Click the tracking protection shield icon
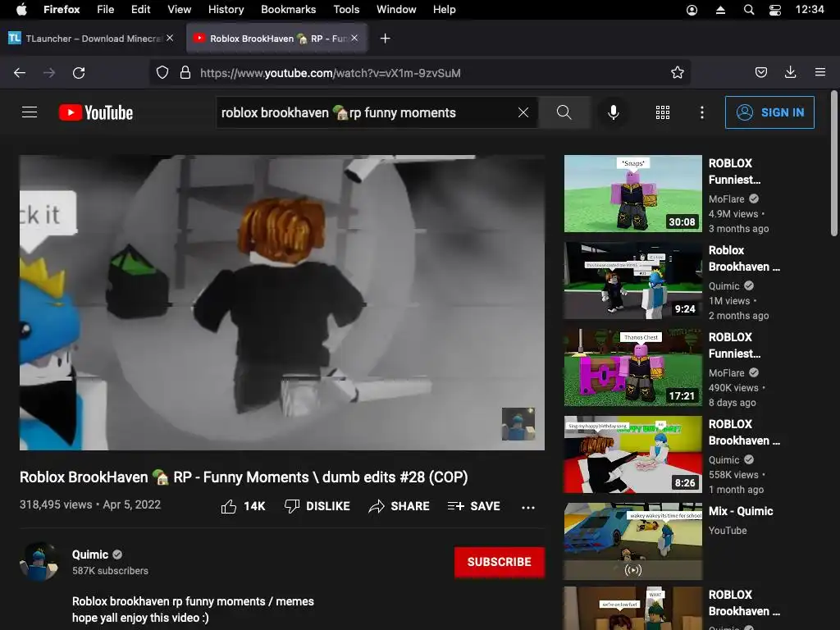Image resolution: width=840 pixels, height=630 pixels. [x=162, y=73]
